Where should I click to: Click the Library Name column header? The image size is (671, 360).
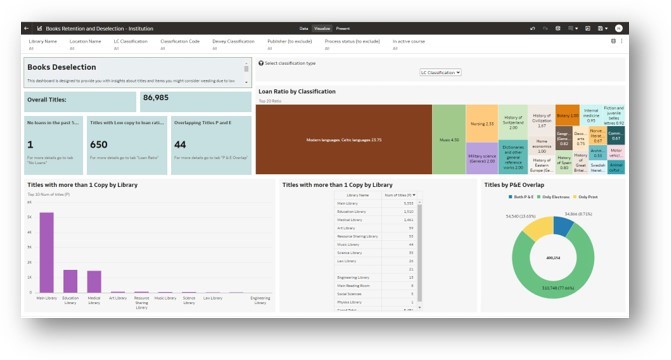[x=358, y=195]
